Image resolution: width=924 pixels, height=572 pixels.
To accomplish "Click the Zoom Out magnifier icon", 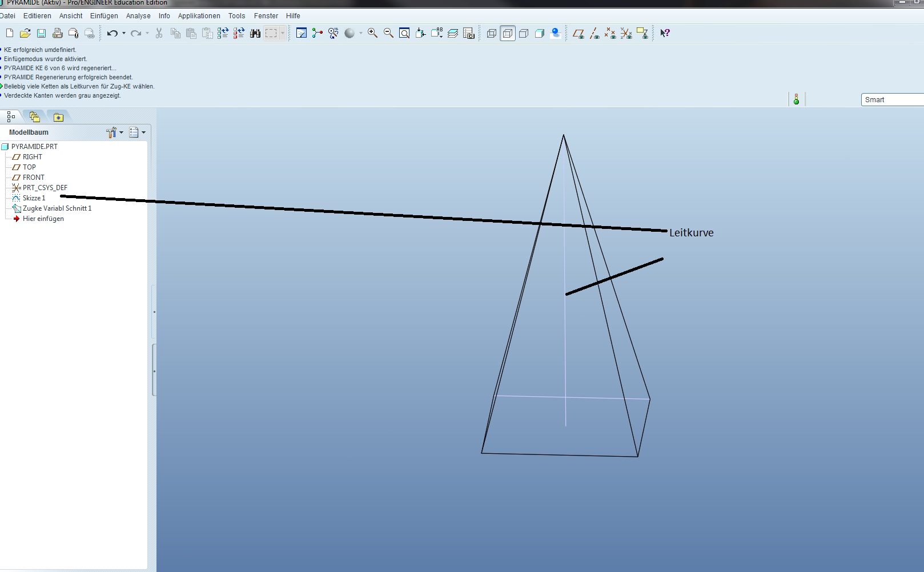I will [x=388, y=33].
